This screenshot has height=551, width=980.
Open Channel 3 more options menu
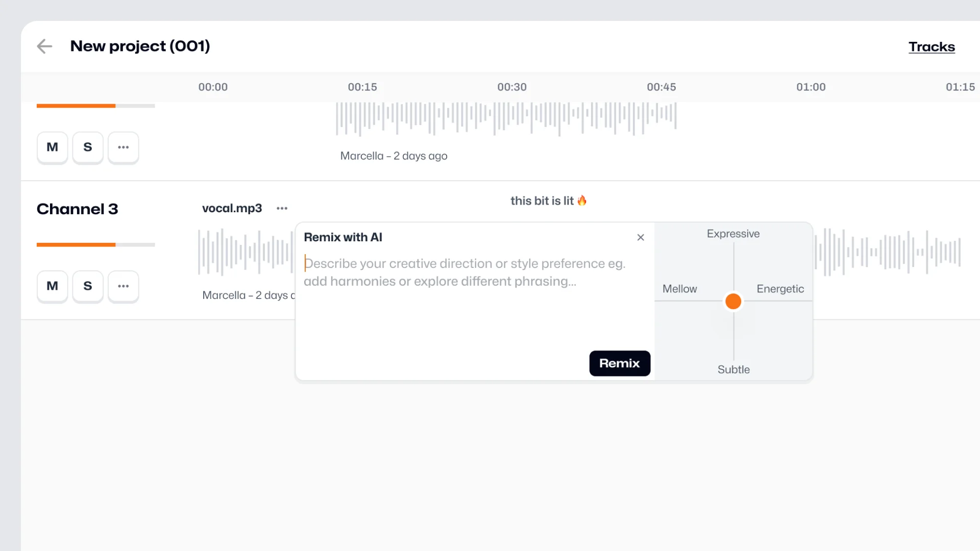pos(123,286)
